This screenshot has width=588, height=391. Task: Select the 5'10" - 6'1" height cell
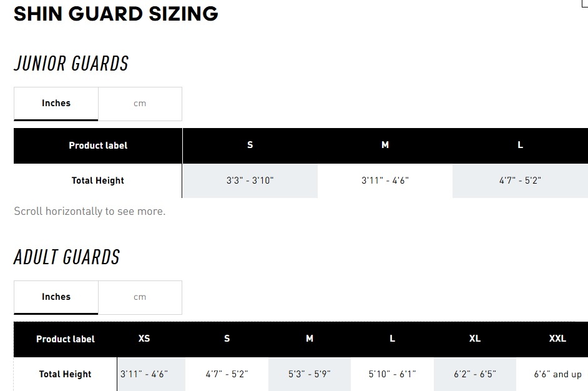click(x=392, y=374)
